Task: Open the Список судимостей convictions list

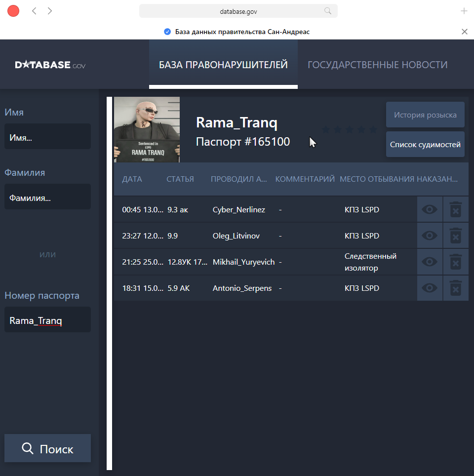Action: 425,144
